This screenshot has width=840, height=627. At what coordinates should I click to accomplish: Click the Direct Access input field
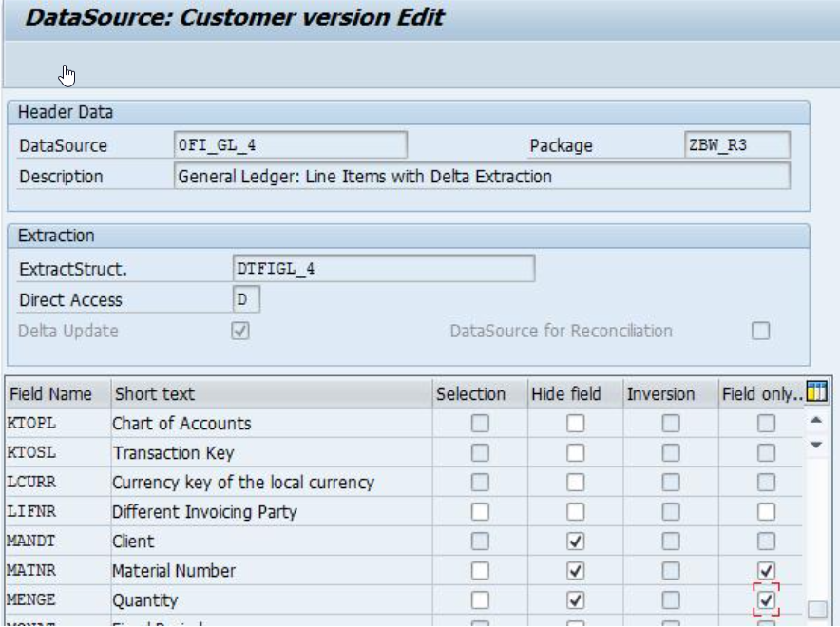click(x=246, y=299)
